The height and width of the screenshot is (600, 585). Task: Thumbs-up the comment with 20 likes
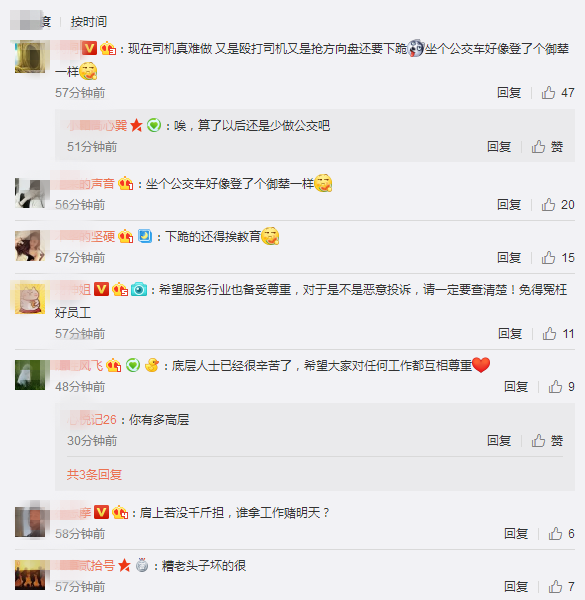tap(557, 205)
